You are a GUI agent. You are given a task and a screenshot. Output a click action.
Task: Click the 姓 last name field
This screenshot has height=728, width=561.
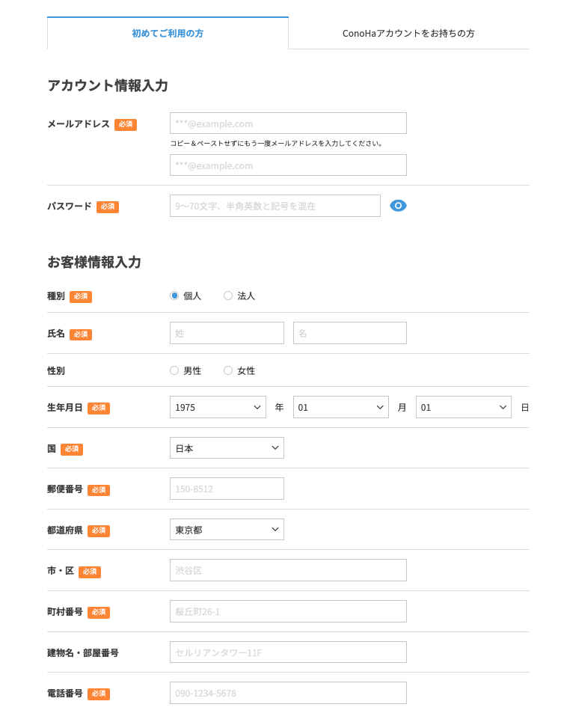point(227,333)
